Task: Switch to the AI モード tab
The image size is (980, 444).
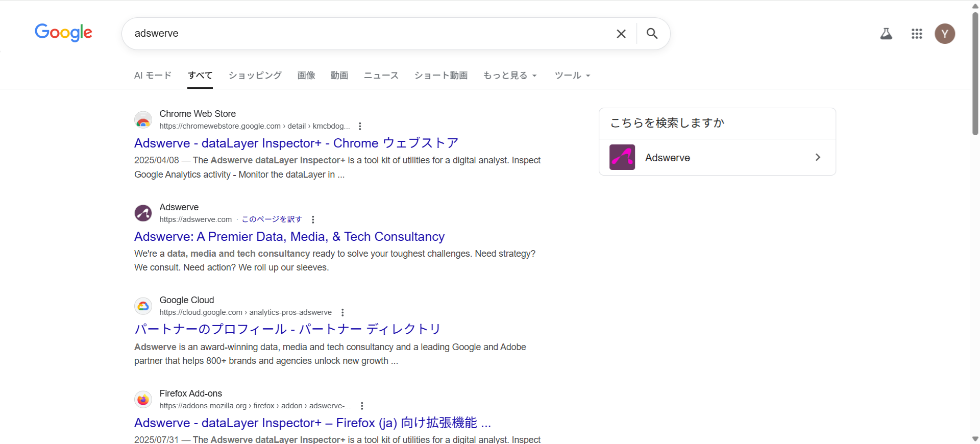Action: pyautogui.click(x=153, y=76)
